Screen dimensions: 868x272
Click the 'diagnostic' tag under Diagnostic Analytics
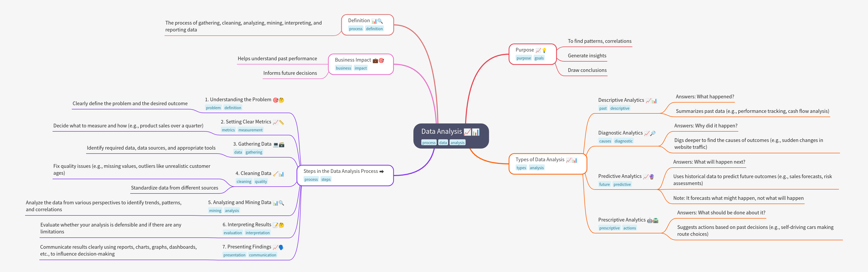pos(623,141)
